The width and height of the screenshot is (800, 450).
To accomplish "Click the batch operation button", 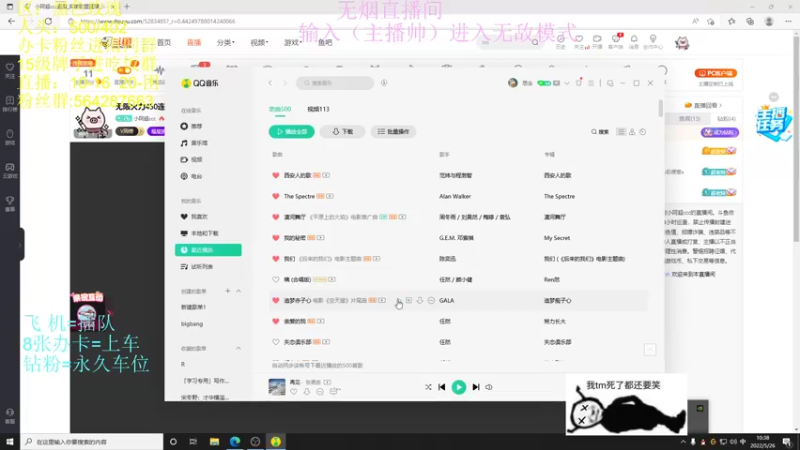I will point(393,132).
